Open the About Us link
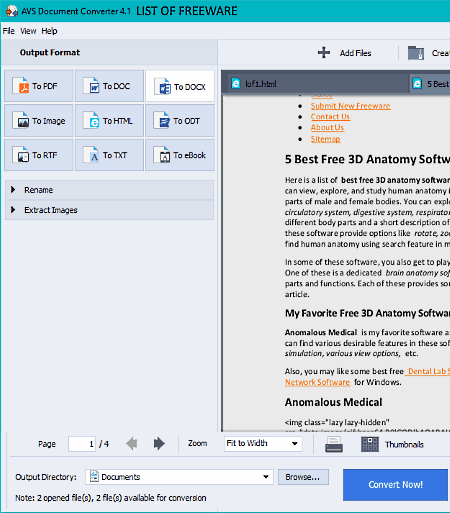Image resolution: width=450 pixels, height=513 pixels. pos(327,128)
